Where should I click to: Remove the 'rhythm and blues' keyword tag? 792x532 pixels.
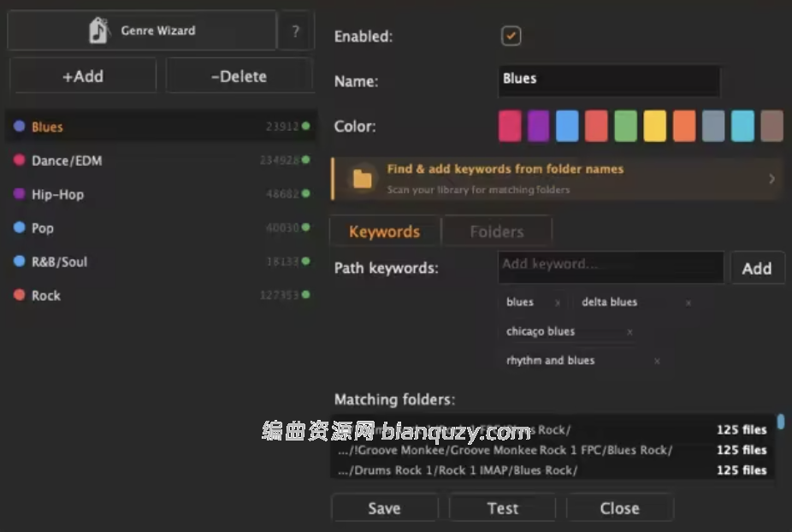(x=657, y=361)
